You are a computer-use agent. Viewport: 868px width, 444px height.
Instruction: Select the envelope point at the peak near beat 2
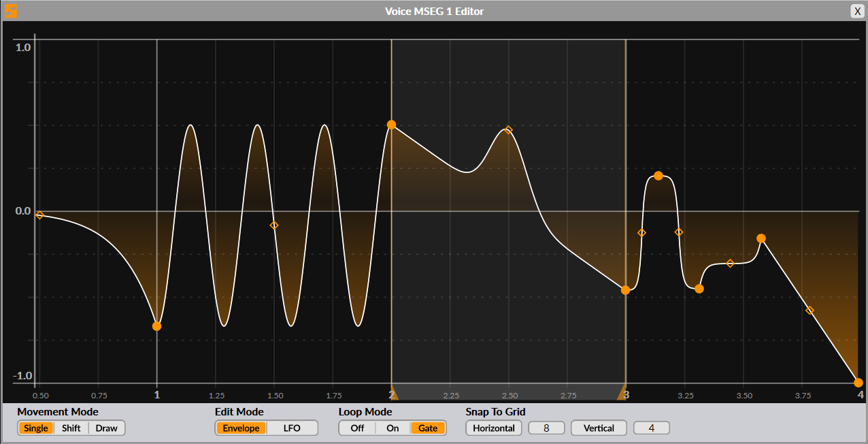tap(392, 125)
